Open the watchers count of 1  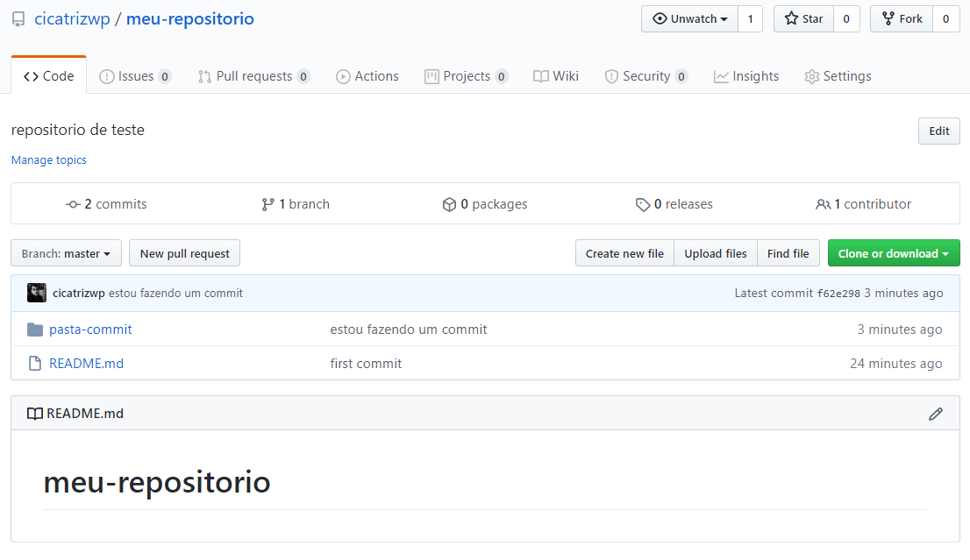[751, 19]
